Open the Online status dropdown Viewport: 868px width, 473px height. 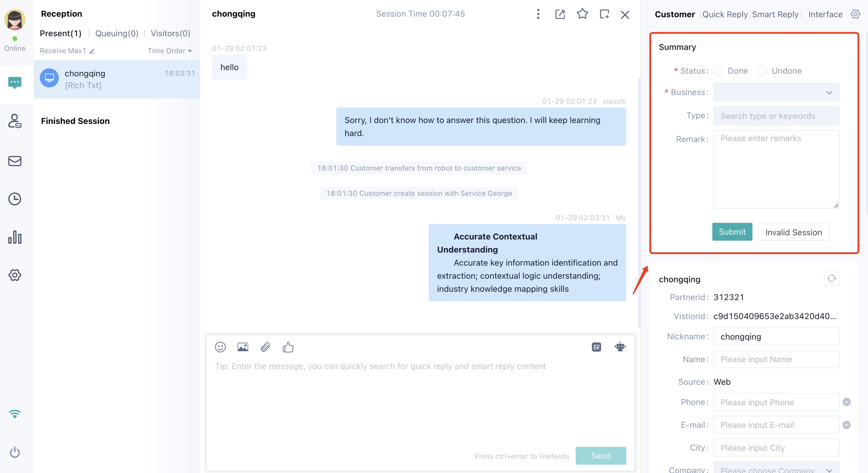coord(15,48)
